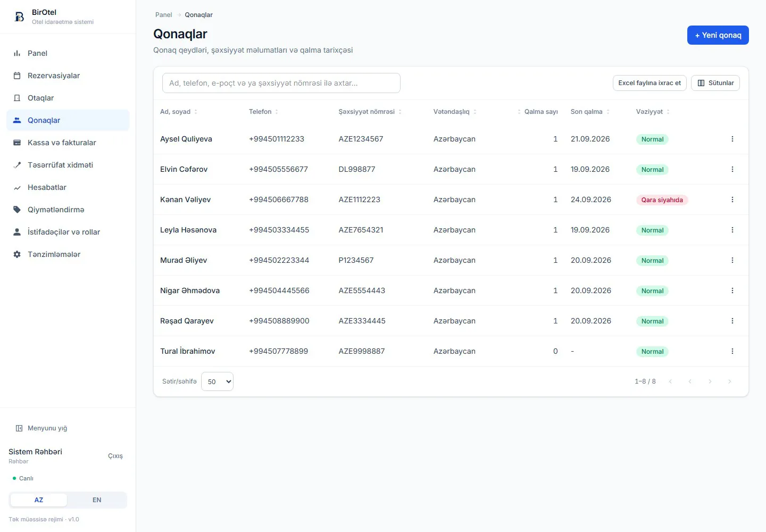The image size is (766, 532).
Task: Click the name Tural İbrahimov
Action: click(188, 351)
